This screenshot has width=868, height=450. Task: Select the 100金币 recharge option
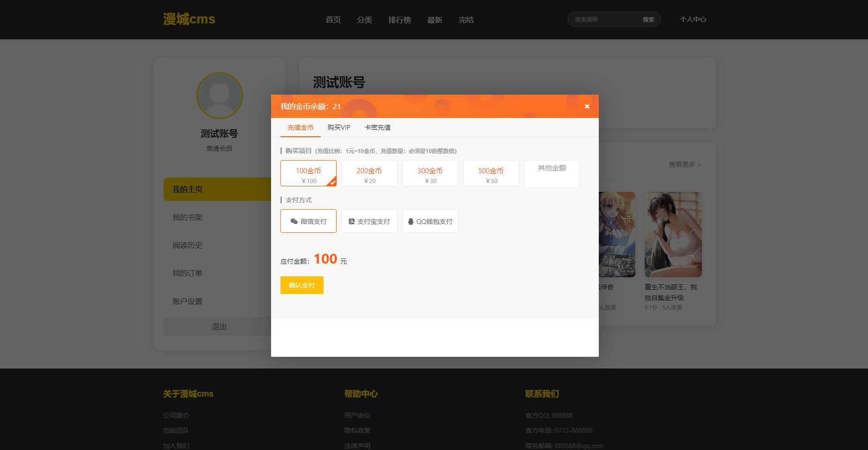(308, 174)
